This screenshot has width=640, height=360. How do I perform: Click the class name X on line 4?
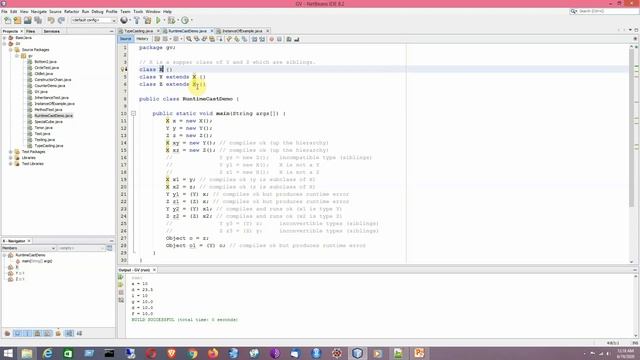(161, 69)
